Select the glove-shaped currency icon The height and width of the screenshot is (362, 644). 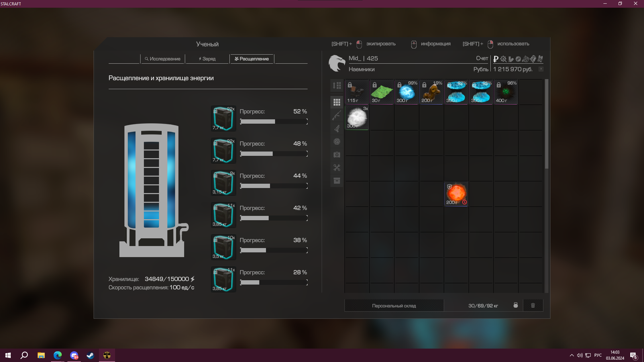[511, 59]
